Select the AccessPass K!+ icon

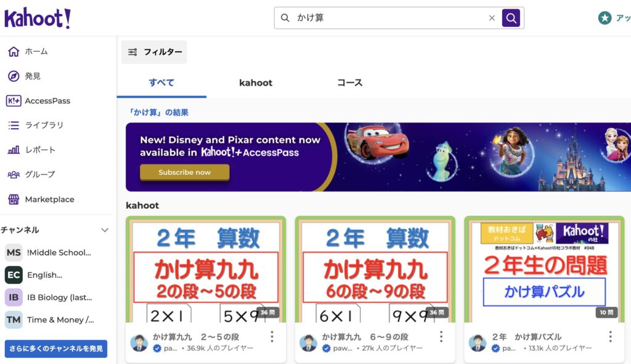[x=14, y=100]
